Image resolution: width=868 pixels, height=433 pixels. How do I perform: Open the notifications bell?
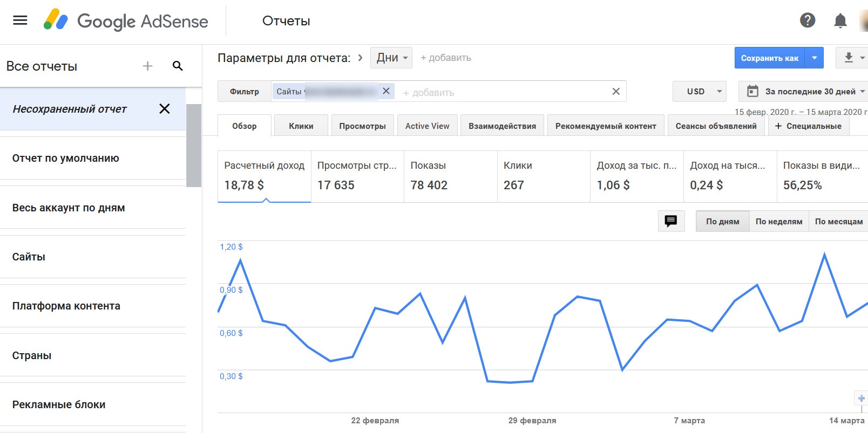840,21
